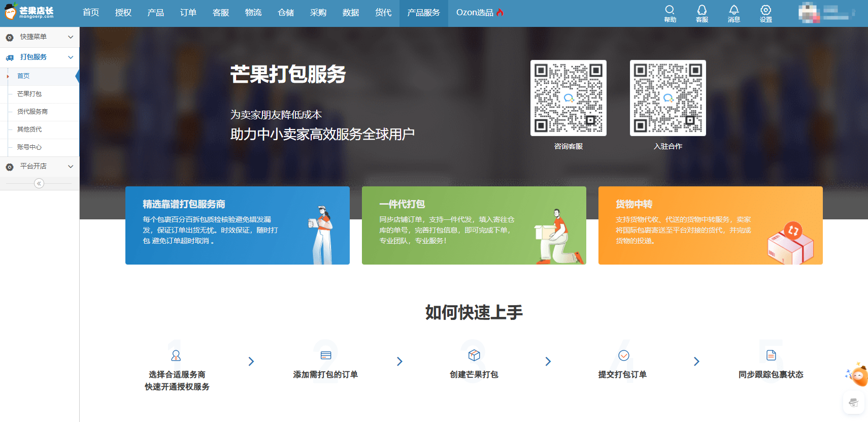Select the 产品服务 top menu
This screenshot has height=422, width=868.
tap(424, 13)
